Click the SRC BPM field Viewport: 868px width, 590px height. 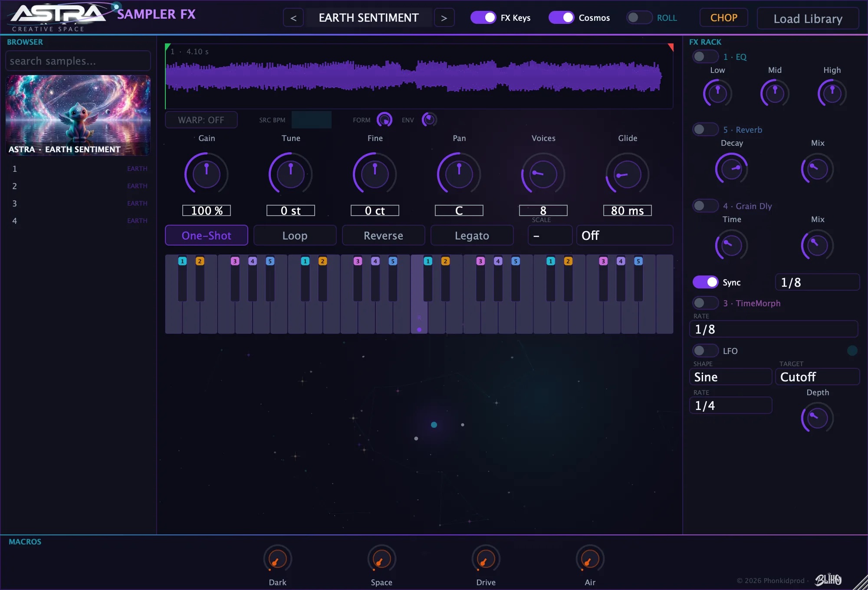tap(312, 120)
